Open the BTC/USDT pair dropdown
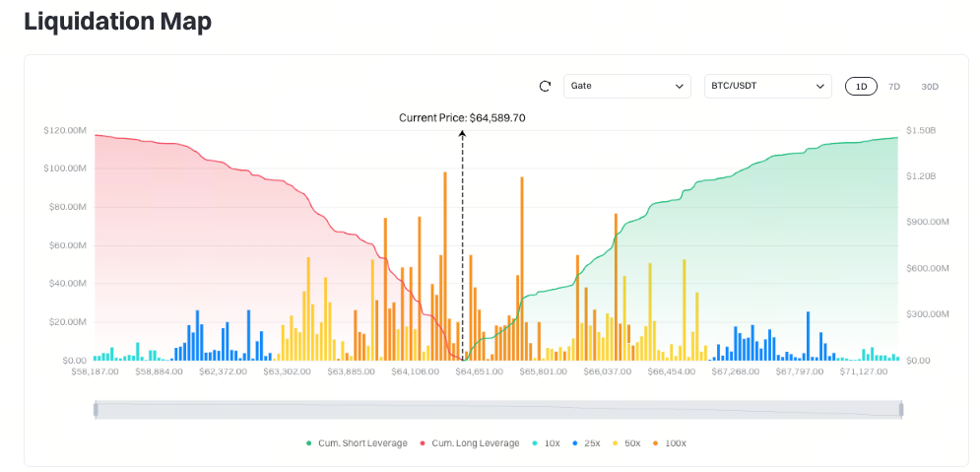 pos(767,87)
